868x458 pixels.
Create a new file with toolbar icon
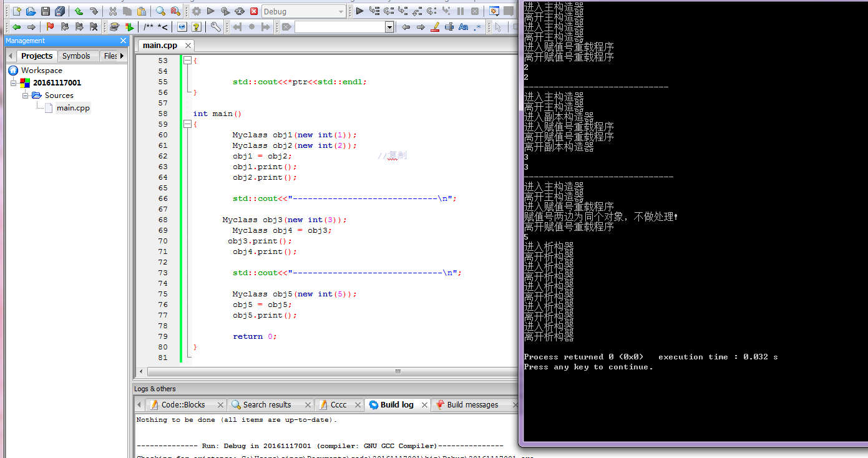pos(17,11)
